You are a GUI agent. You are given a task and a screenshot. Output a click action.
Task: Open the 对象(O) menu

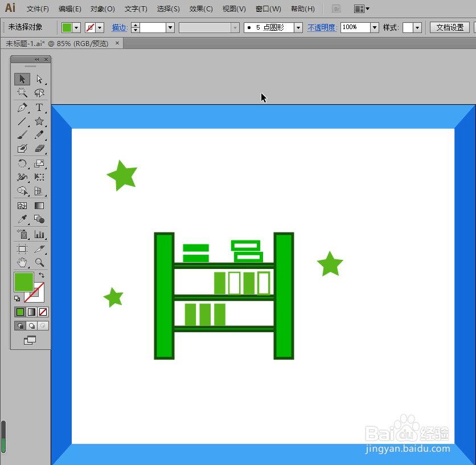(102, 9)
